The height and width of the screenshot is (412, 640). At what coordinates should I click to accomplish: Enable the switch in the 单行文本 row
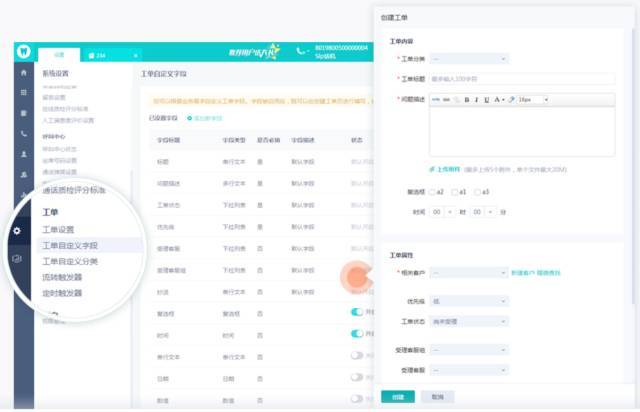tap(357, 355)
